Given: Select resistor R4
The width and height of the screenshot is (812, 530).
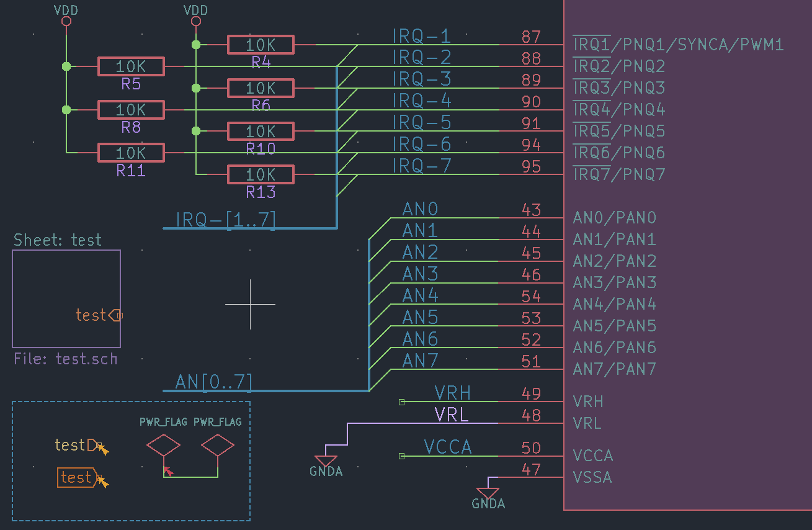Looking at the screenshot, I should pos(261,44).
